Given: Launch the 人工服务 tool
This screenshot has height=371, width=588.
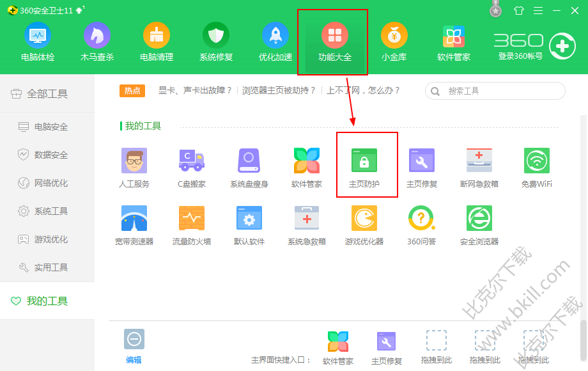Looking at the screenshot, I should [134, 168].
